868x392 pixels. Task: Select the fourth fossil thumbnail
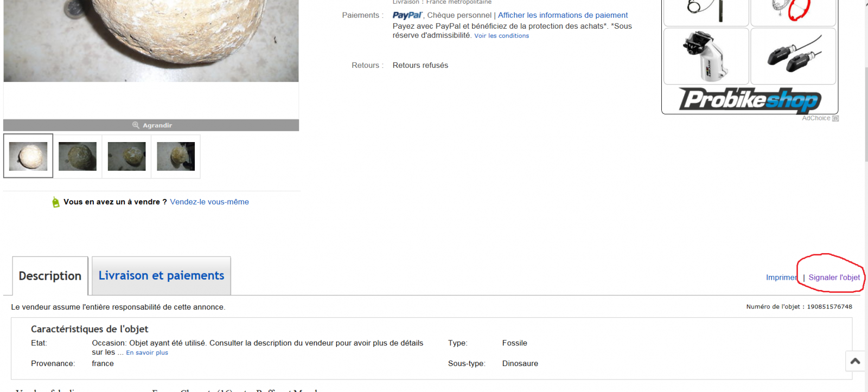coord(176,156)
